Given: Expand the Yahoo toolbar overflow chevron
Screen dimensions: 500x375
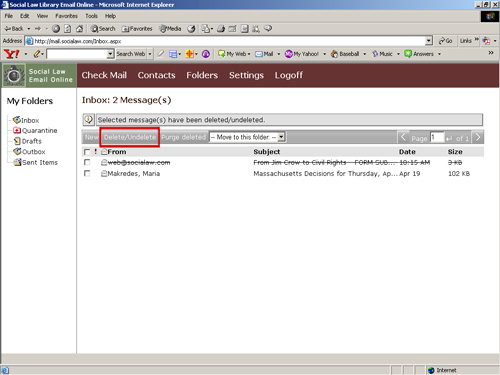Looking at the screenshot, I should click(x=491, y=53).
